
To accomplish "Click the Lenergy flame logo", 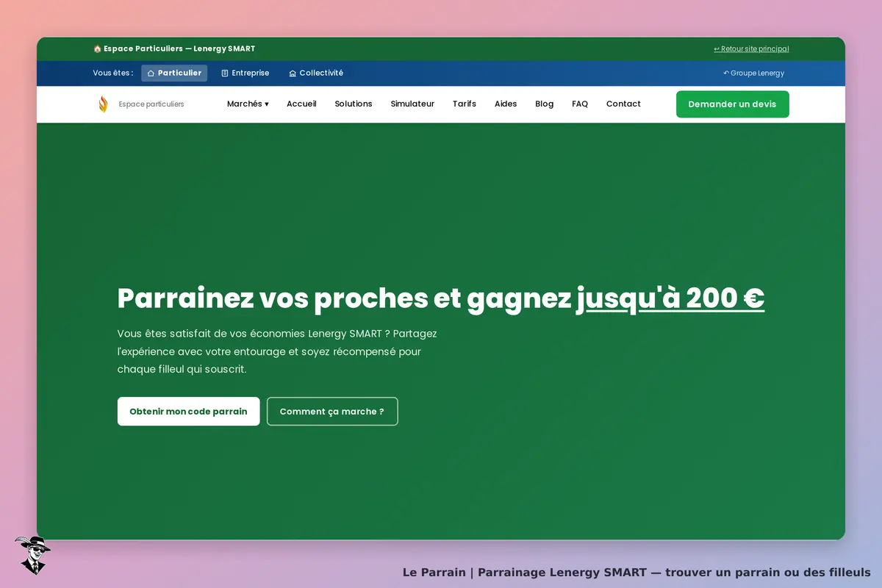I will point(103,104).
